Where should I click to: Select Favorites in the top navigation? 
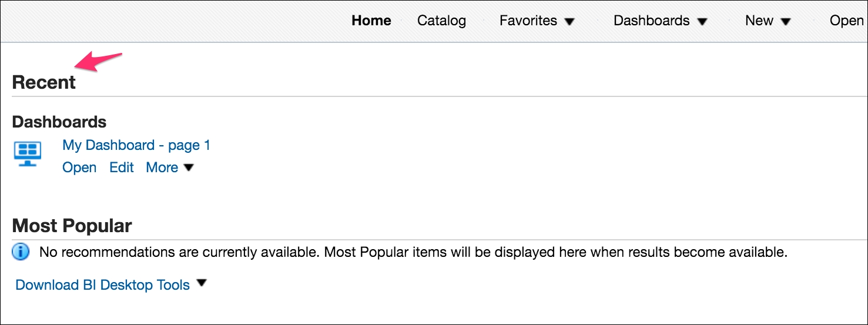(x=528, y=21)
